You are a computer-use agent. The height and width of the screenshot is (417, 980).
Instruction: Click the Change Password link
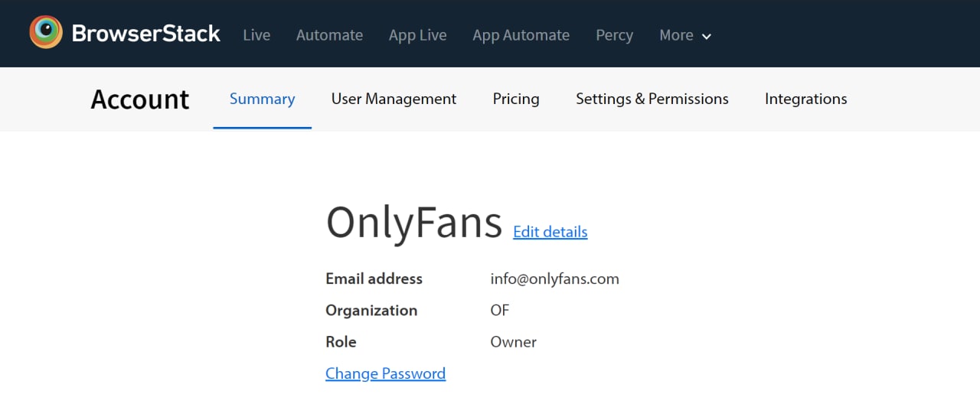point(385,373)
